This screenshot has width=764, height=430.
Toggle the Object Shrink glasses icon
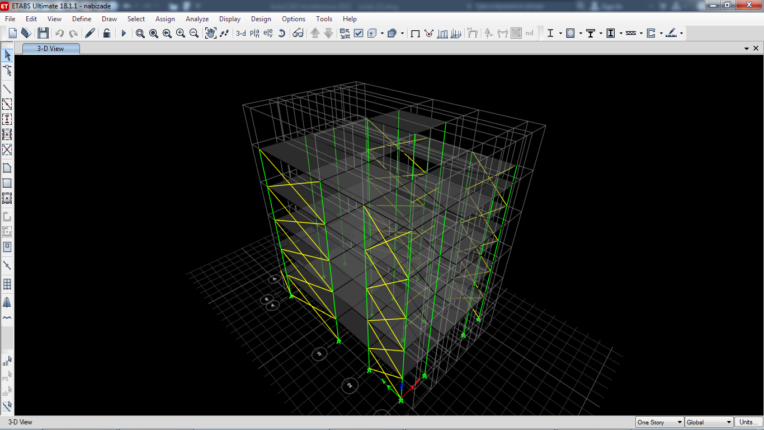[x=298, y=33]
